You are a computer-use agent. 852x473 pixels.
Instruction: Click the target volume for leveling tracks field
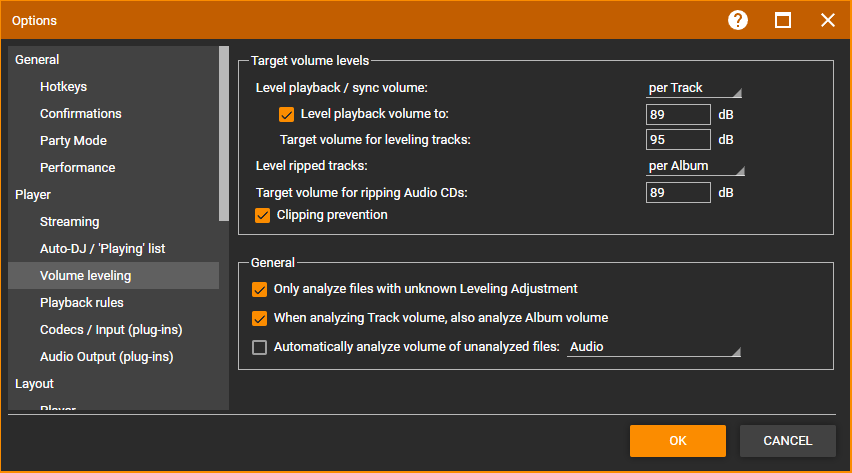(677, 140)
